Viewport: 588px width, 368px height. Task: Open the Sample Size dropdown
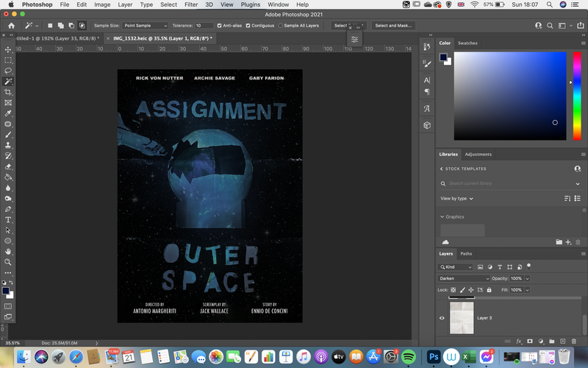tap(145, 26)
